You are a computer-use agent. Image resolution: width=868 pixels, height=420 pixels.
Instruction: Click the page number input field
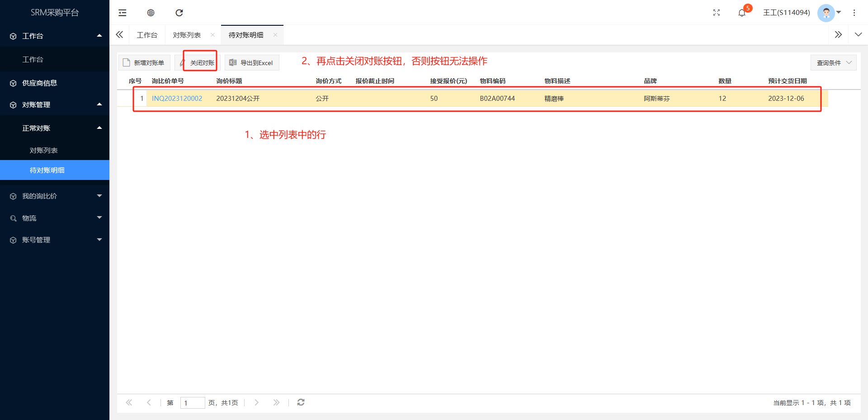[x=192, y=403]
